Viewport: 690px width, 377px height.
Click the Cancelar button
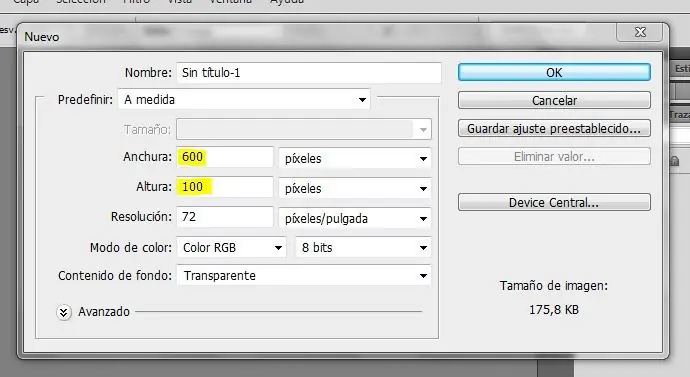pyautogui.click(x=554, y=100)
